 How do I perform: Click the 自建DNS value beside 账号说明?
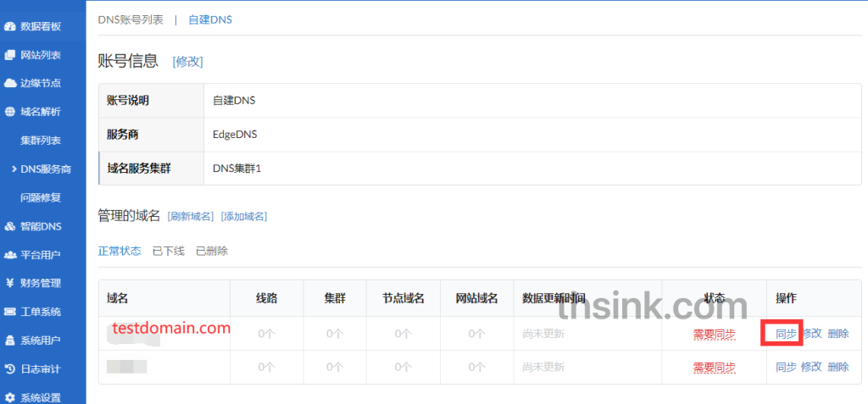234,101
